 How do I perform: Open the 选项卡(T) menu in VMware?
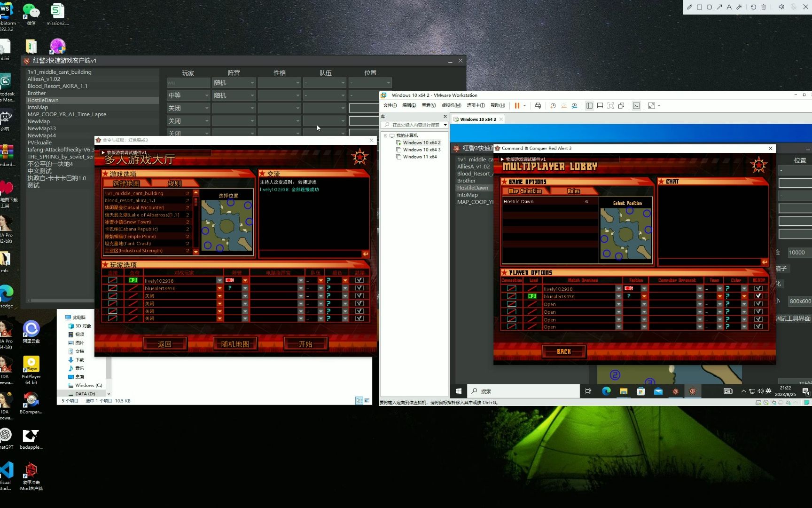pyautogui.click(x=476, y=105)
